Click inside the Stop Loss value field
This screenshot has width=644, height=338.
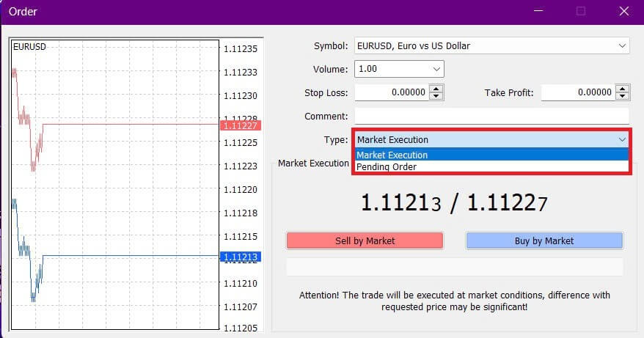tap(391, 92)
